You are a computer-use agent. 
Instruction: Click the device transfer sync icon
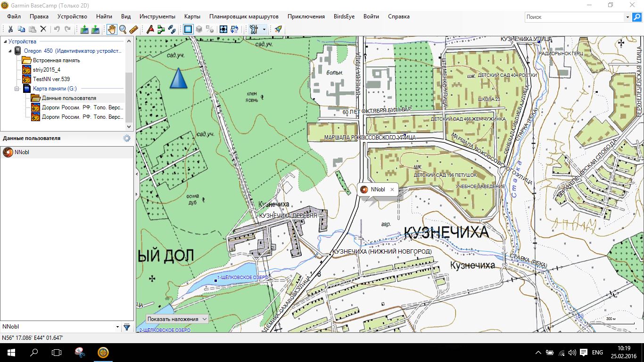235,29
